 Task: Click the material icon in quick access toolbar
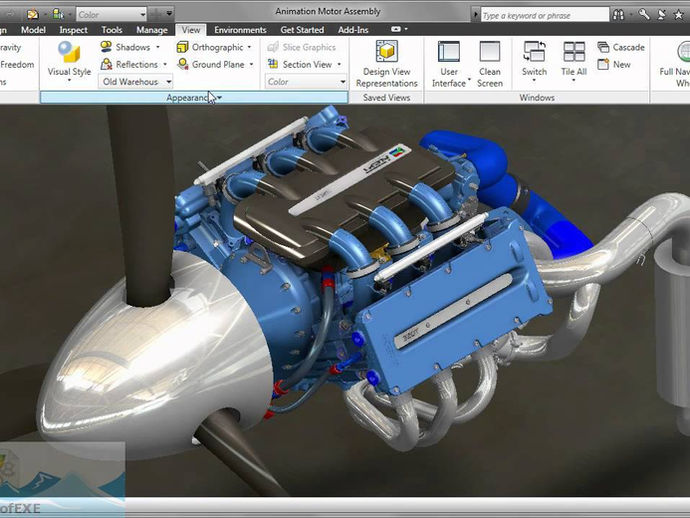click(x=32, y=15)
